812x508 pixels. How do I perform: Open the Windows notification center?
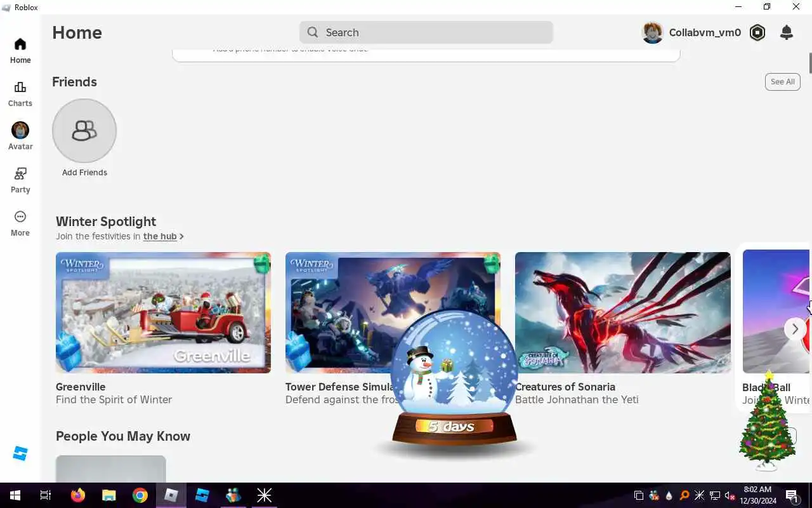[x=792, y=495]
